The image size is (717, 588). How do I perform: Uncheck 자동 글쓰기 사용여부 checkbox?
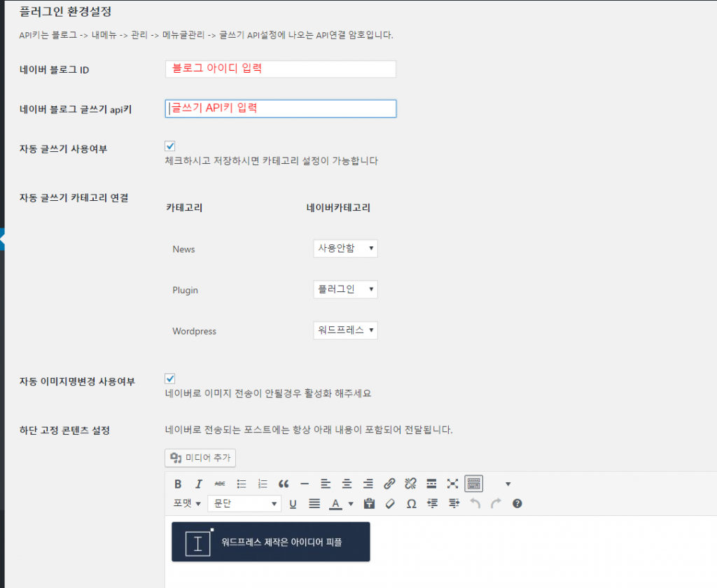click(x=169, y=146)
